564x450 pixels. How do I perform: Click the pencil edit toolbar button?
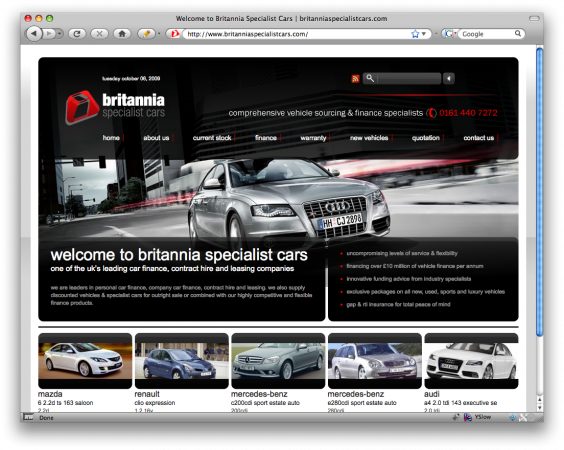point(146,34)
